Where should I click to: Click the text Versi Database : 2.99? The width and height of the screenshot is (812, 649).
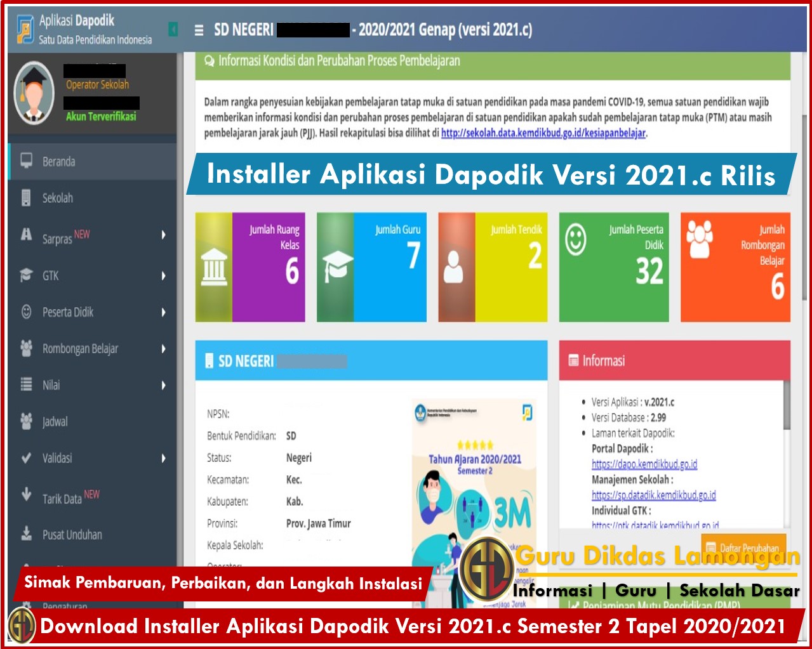pyautogui.click(x=629, y=417)
